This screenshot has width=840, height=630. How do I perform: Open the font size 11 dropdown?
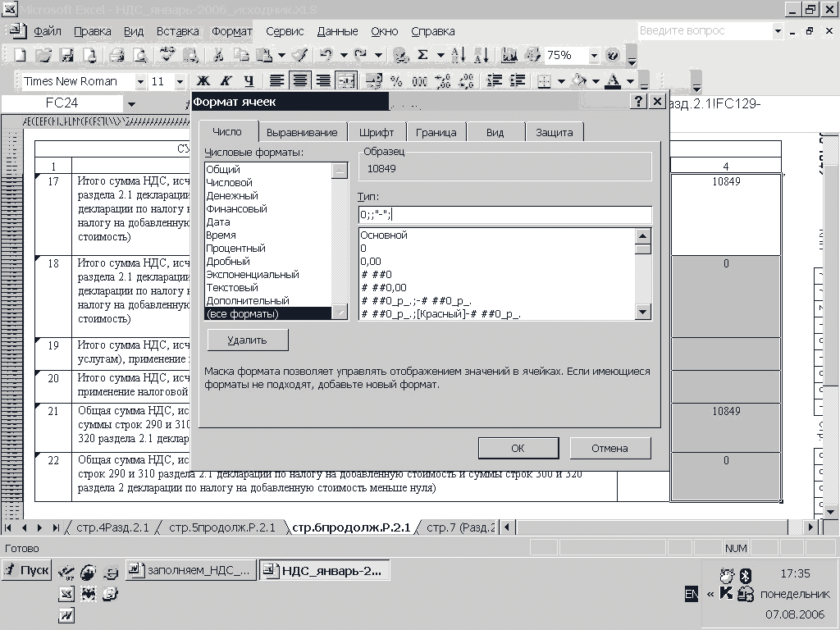(x=180, y=81)
